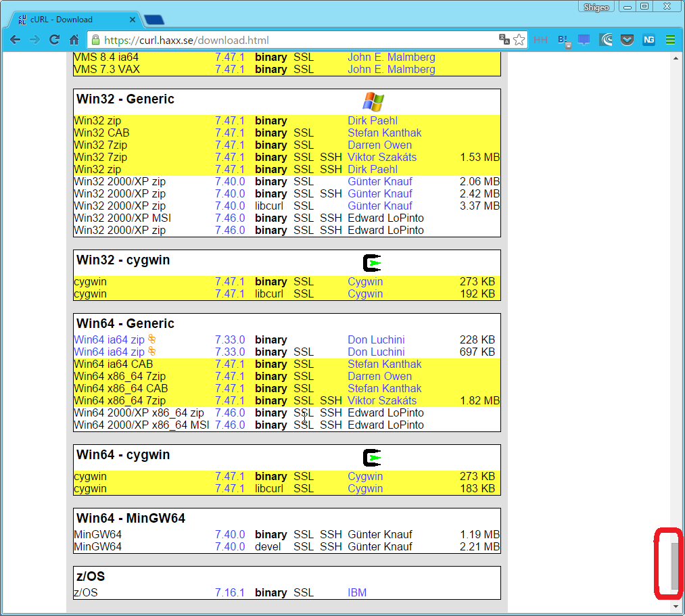The height and width of the screenshot is (616, 685).
Task: Open the B! Hatena bookmark extension
Action: (564, 41)
